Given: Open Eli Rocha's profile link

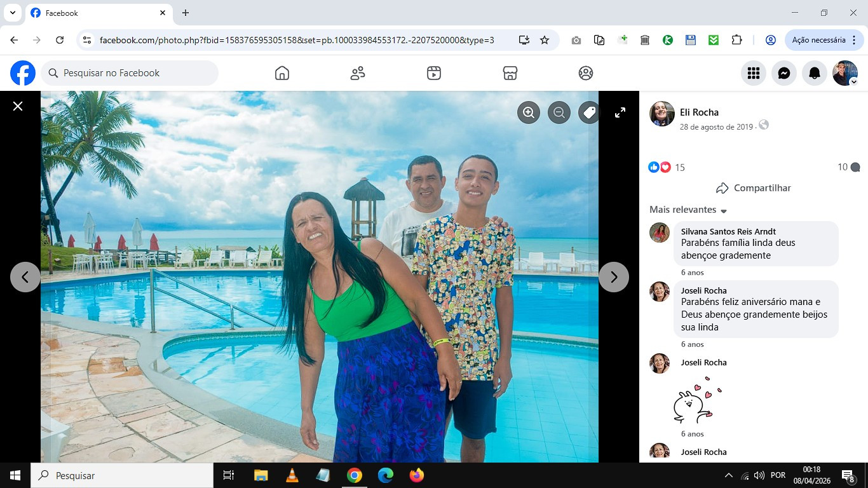Looking at the screenshot, I should point(699,112).
